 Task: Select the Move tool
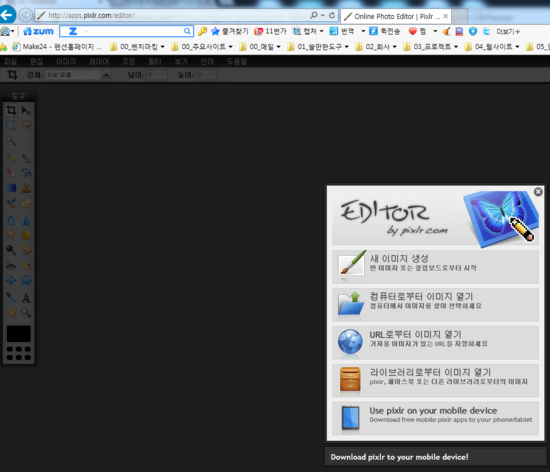[26, 110]
